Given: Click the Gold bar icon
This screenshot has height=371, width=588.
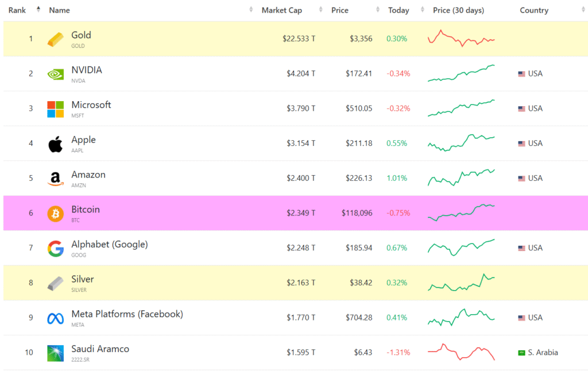Looking at the screenshot, I should pos(56,39).
